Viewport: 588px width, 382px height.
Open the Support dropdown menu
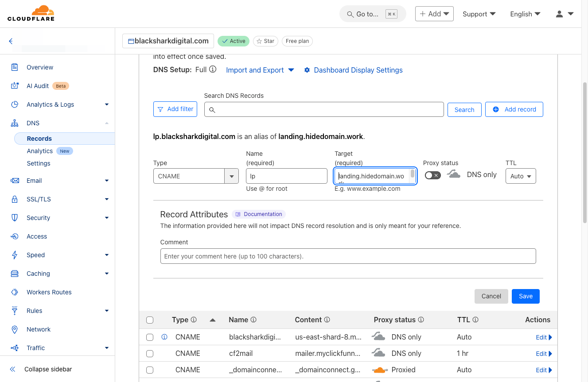click(479, 14)
